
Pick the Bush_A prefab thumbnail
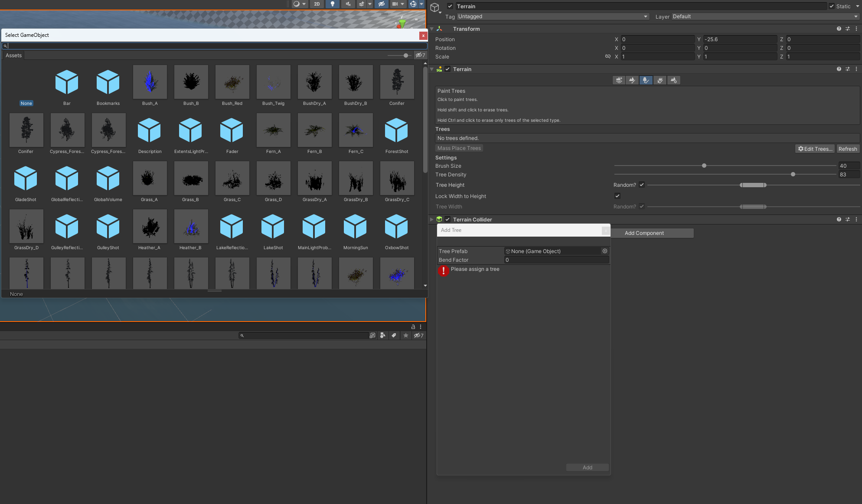click(150, 82)
